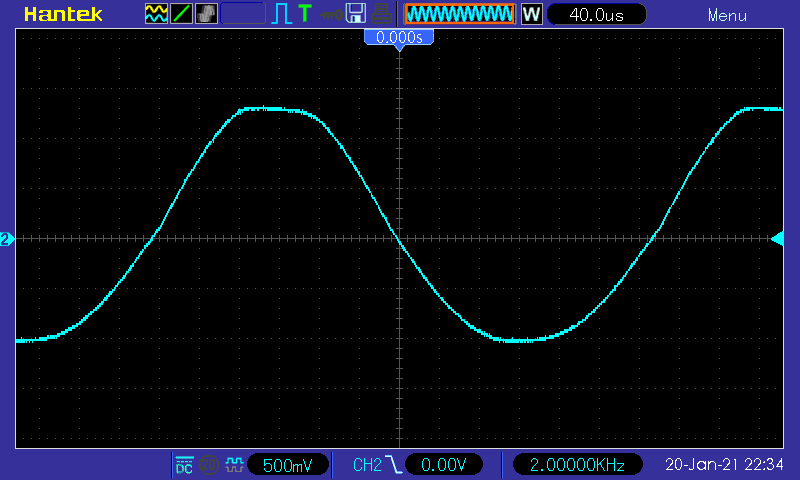Click the W window indicator icon

pyautogui.click(x=531, y=14)
